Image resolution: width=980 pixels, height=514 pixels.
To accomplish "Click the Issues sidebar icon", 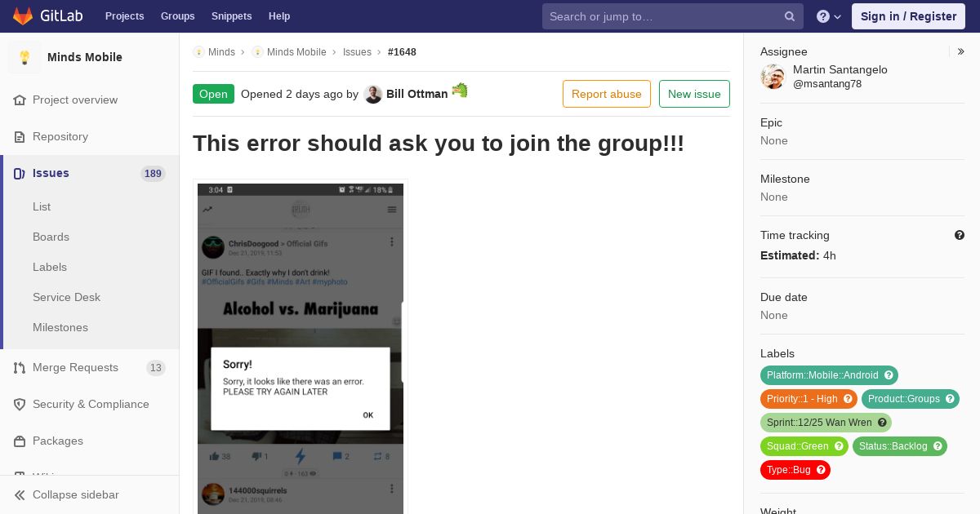I will 20,173.
